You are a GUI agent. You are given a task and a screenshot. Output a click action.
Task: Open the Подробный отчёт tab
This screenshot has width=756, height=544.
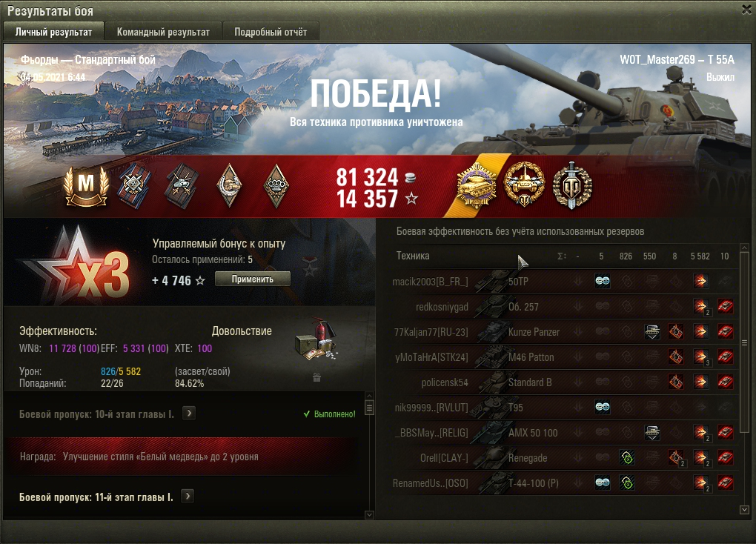click(271, 32)
